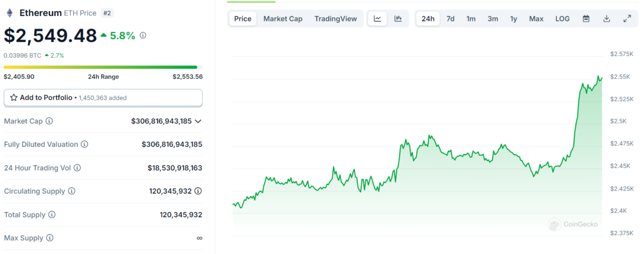Click the 120,345,932 Total Supply value
The height and width of the screenshot is (254, 644).
[181, 215]
